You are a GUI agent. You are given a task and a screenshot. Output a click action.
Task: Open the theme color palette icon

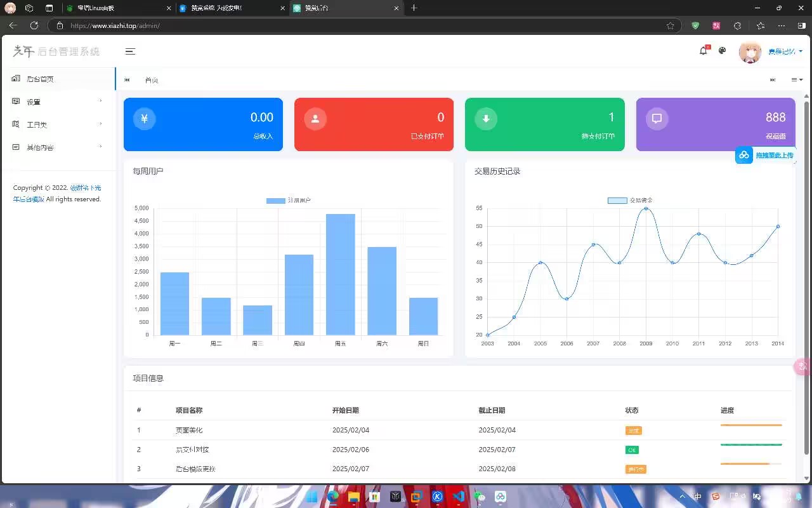click(x=722, y=51)
